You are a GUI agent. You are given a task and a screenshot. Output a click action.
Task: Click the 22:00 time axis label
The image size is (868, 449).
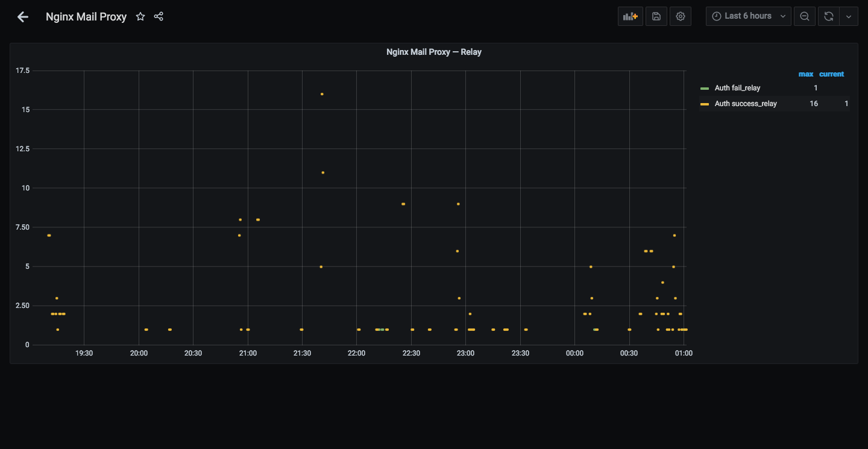(356, 353)
